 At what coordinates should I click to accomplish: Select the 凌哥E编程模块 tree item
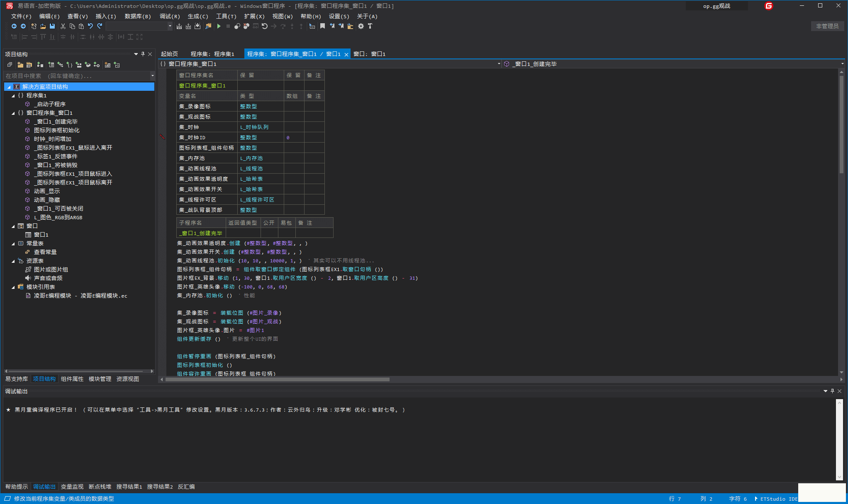80,296
